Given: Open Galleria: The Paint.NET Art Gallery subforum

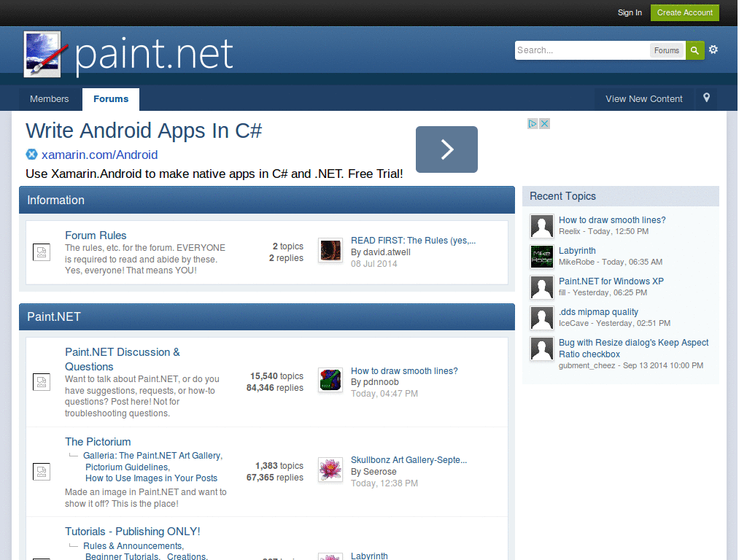Looking at the screenshot, I should 153,456.
